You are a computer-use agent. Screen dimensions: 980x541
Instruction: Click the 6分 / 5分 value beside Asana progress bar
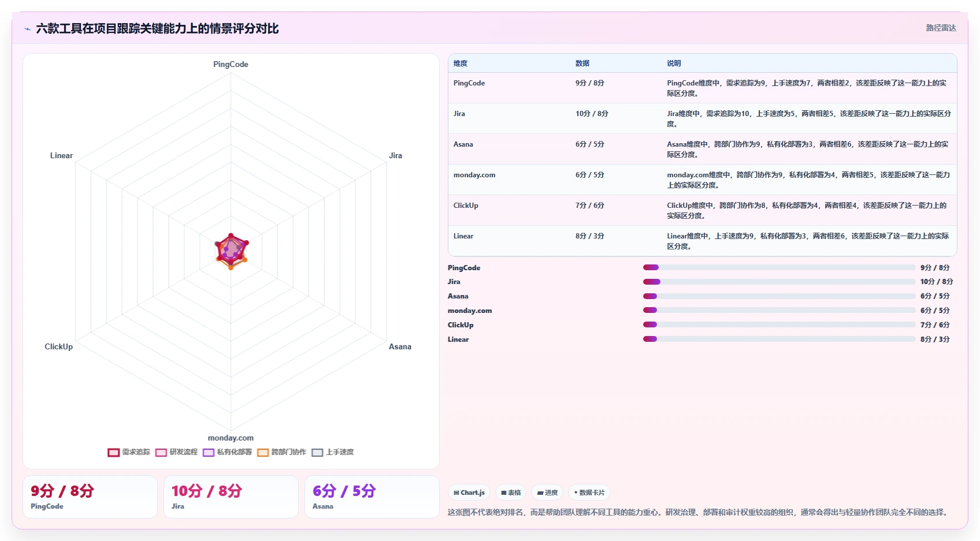click(935, 296)
